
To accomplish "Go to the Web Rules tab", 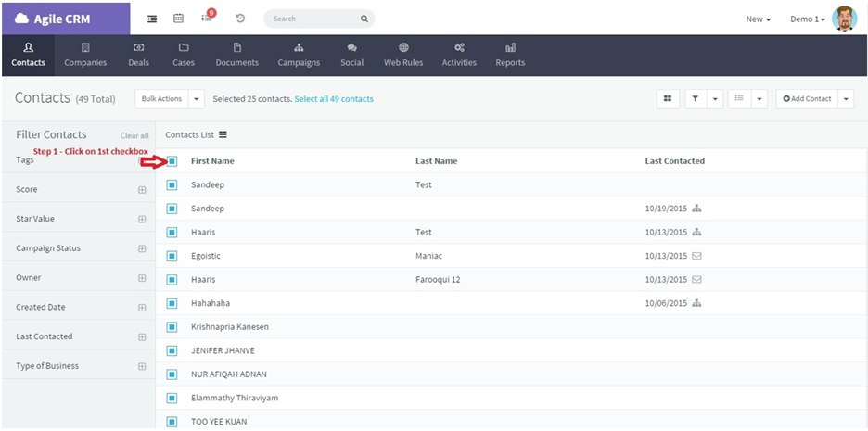I will [403, 56].
